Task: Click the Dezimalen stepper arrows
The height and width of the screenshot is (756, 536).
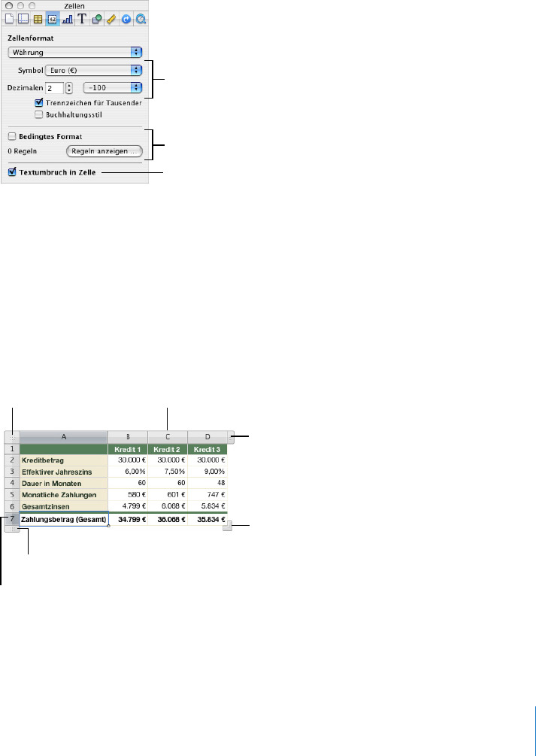Action: 68,88
